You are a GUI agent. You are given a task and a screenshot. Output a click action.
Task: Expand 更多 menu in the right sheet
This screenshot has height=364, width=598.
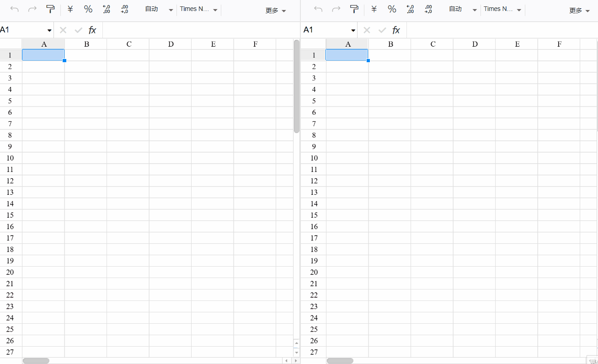[x=580, y=11]
